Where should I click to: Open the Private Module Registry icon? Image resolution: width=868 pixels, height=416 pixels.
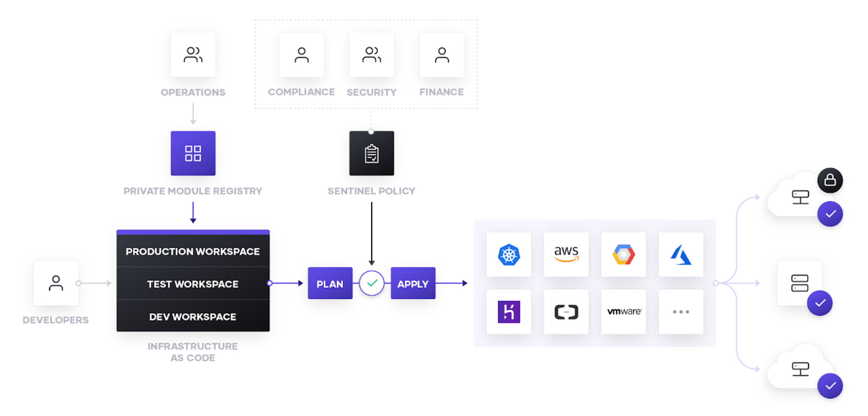click(x=193, y=153)
